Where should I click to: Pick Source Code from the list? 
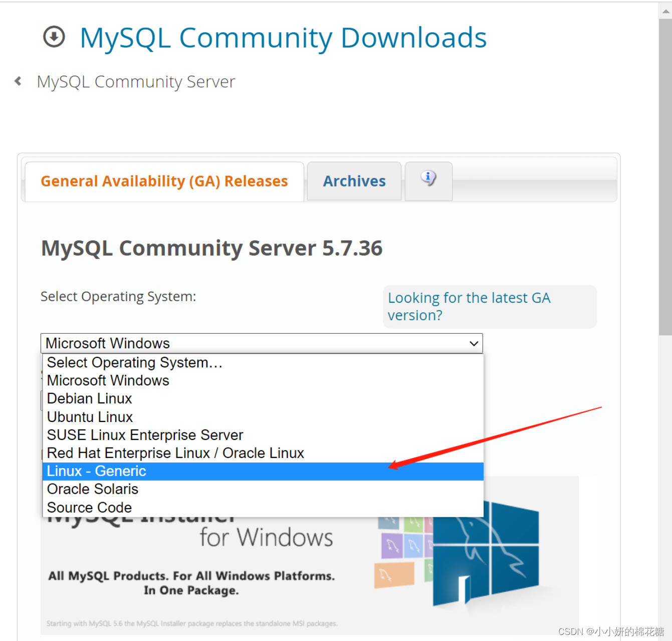[x=263, y=507]
